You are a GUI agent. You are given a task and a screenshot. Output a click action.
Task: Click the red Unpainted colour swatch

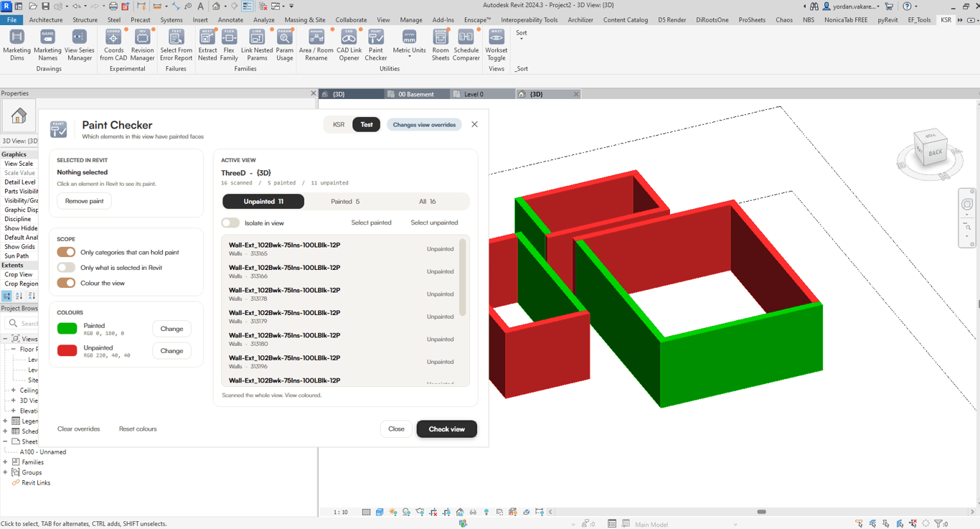pos(67,350)
